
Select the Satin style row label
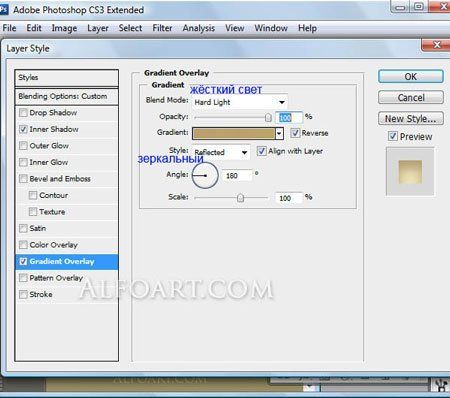tap(38, 228)
